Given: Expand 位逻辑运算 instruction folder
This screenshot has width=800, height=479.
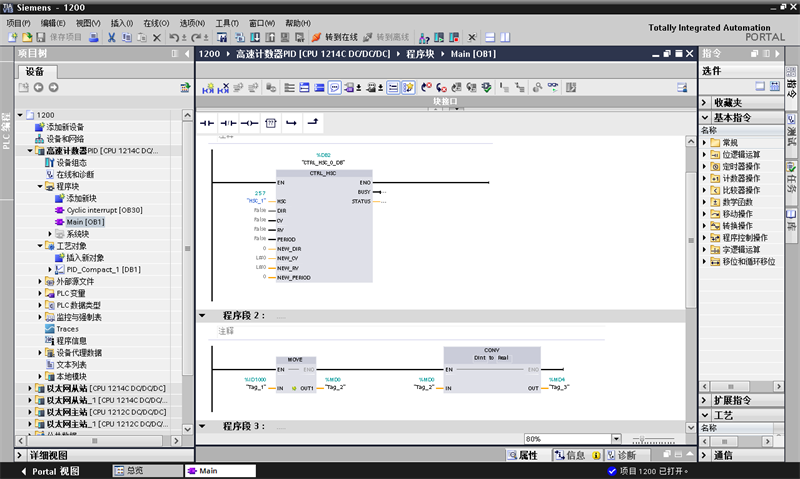Looking at the screenshot, I should coord(705,155).
